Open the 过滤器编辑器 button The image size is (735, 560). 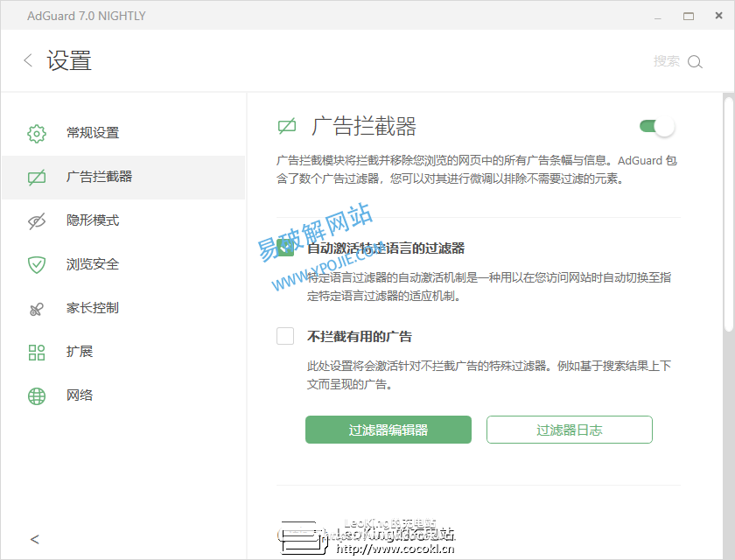point(388,430)
